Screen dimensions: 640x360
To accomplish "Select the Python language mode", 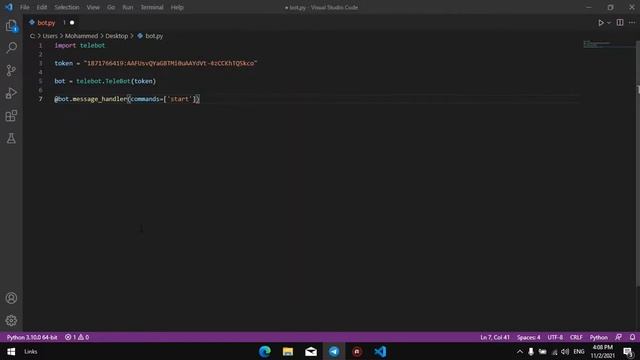I will tap(598, 337).
